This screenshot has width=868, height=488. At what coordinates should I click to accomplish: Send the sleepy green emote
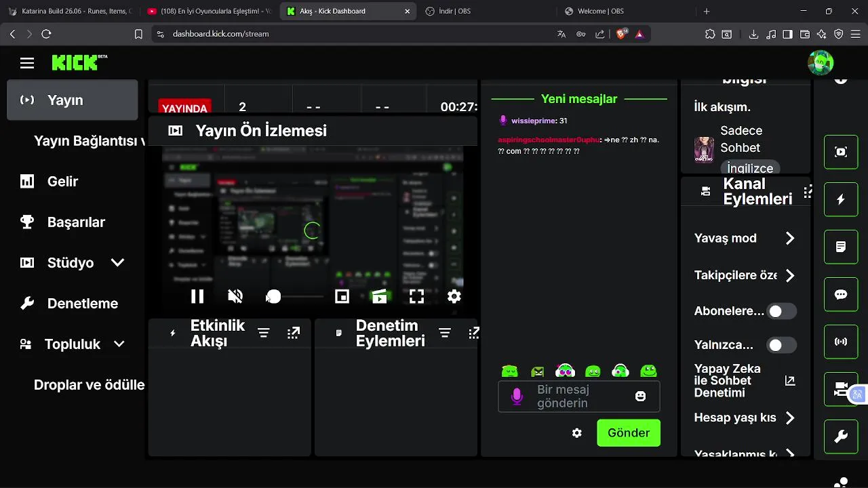point(509,371)
